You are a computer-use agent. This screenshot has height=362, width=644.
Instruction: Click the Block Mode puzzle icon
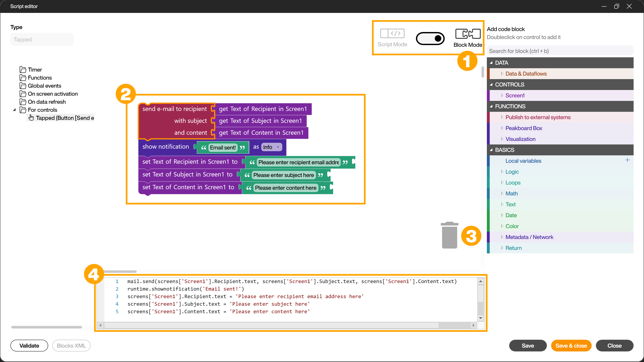(468, 34)
